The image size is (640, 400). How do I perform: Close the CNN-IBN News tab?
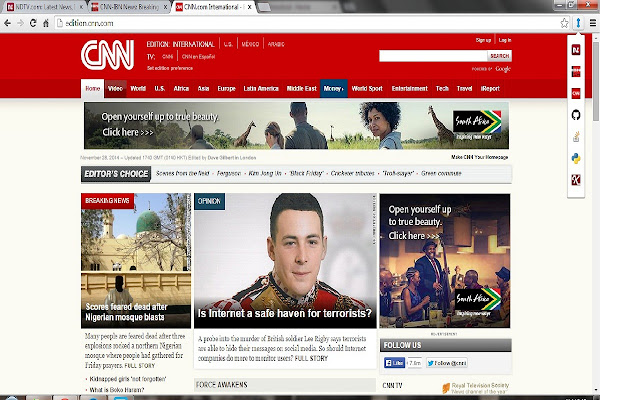[165, 7]
